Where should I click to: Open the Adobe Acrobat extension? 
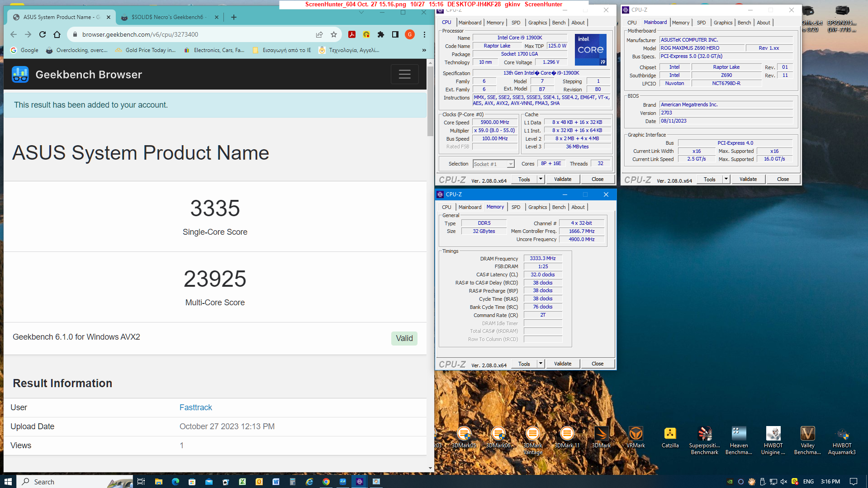point(352,34)
